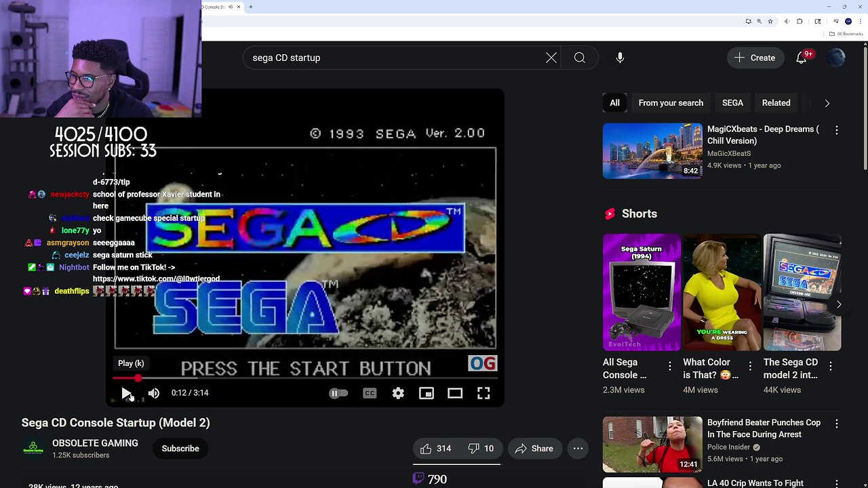Switch to theater mode view

(x=455, y=393)
